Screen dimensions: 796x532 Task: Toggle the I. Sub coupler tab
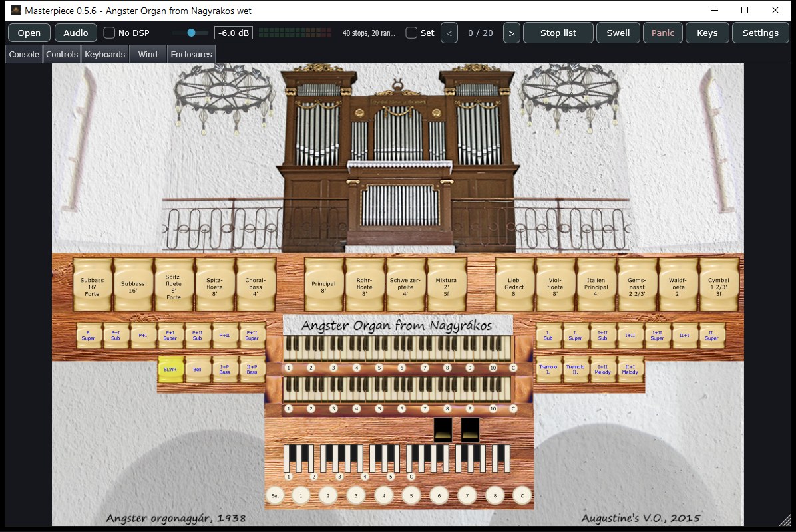pos(548,336)
